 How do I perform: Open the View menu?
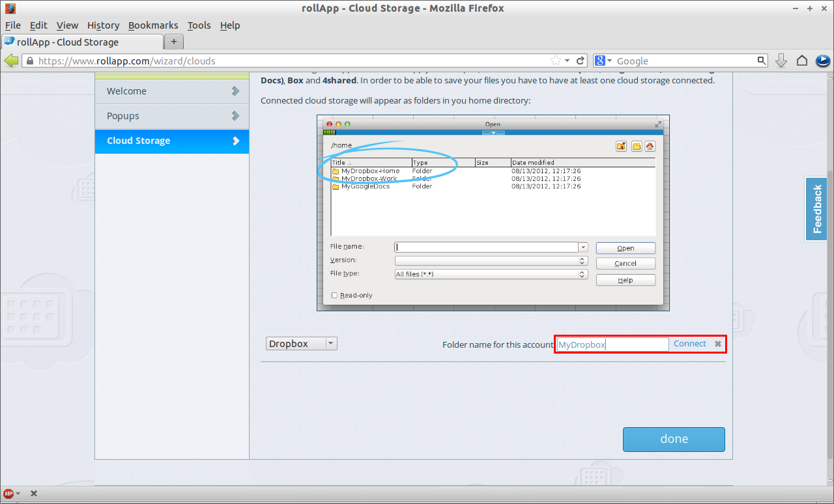tap(67, 25)
